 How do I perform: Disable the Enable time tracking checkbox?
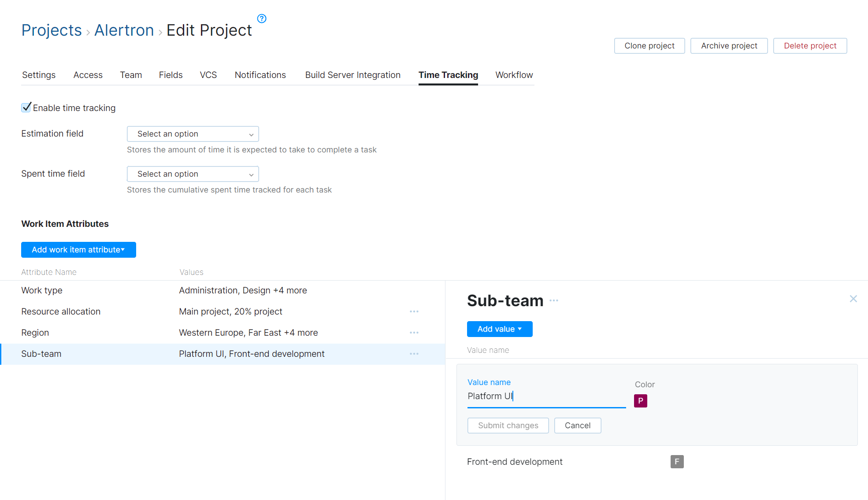point(26,107)
